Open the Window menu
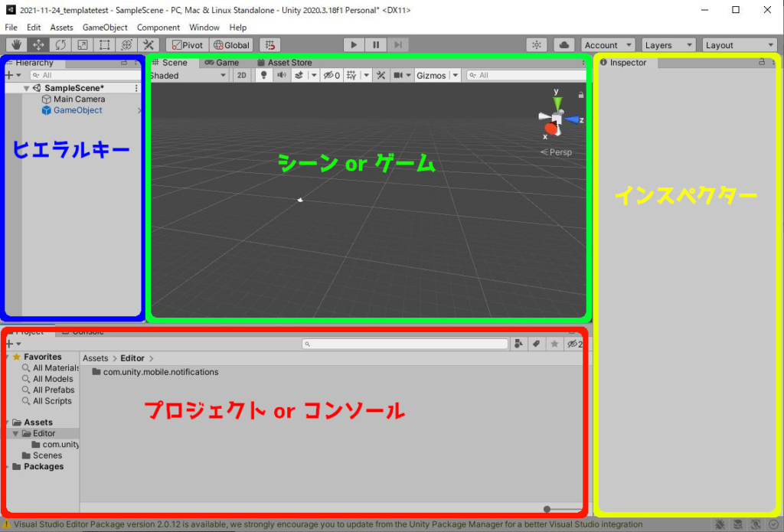Viewport: 784px width, 532px height. click(x=204, y=28)
